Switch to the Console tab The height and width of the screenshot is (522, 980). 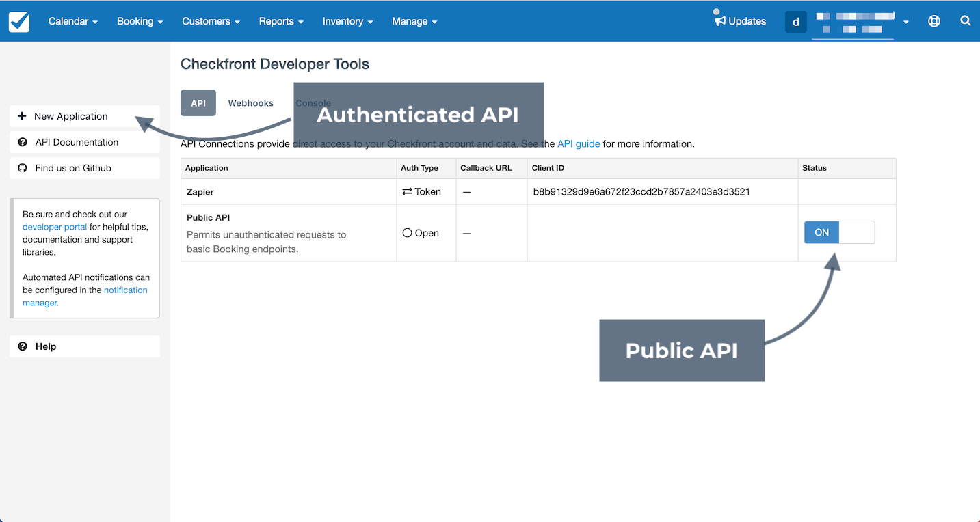(313, 103)
